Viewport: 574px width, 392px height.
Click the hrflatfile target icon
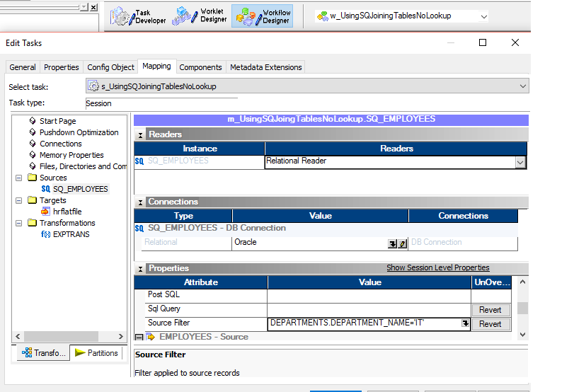[x=45, y=212]
